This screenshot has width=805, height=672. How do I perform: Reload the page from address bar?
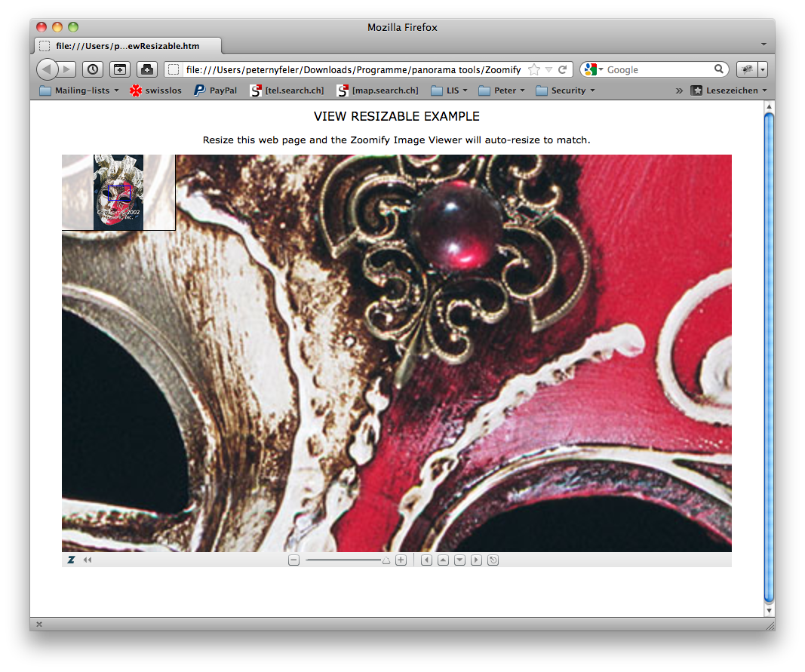(562, 69)
